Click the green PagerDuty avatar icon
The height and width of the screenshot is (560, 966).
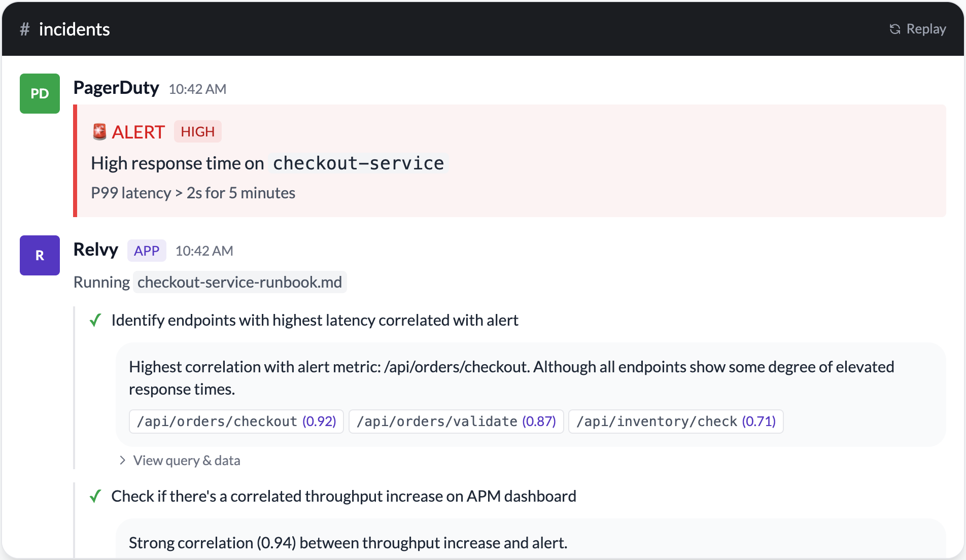click(40, 93)
